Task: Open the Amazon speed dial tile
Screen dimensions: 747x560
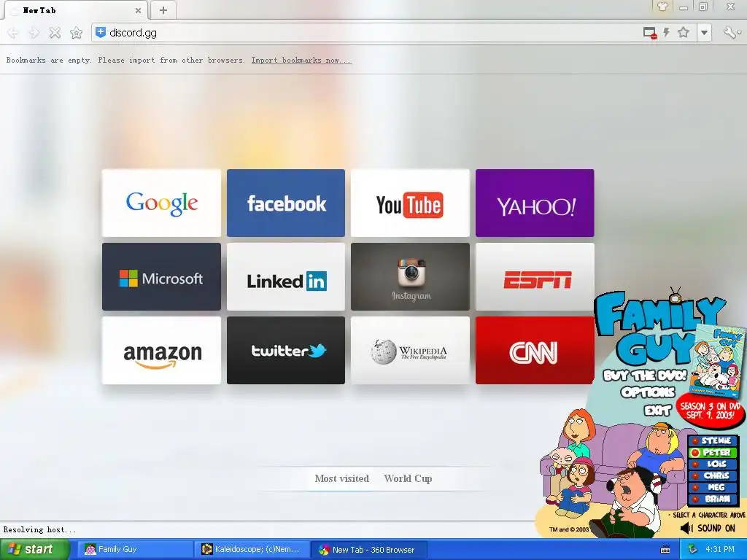Action: pyautogui.click(x=161, y=351)
